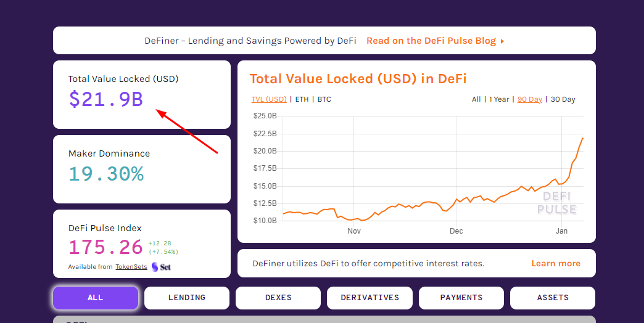This screenshot has width=644, height=323.
Task: Click the Jan axis label
Action: (561, 231)
